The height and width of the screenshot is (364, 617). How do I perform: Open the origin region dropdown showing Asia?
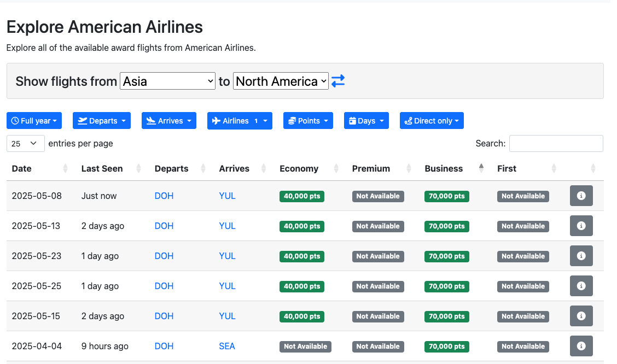(x=167, y=81)
